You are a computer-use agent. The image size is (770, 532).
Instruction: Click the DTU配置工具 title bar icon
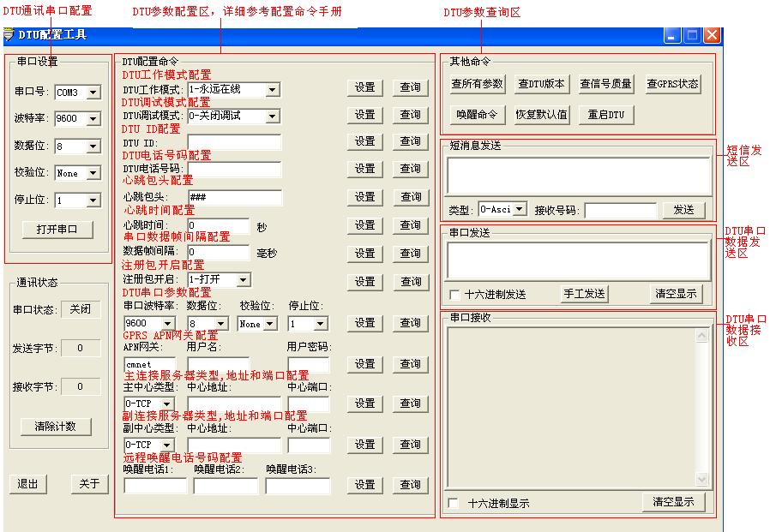(x=9, y=35)
